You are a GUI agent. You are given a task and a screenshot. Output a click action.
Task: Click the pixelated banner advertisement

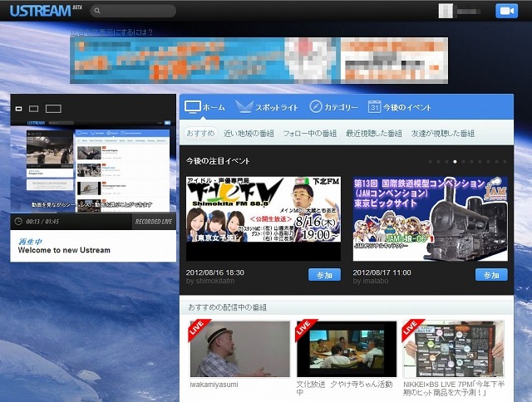pyautogui.click(x=259, y=61)
